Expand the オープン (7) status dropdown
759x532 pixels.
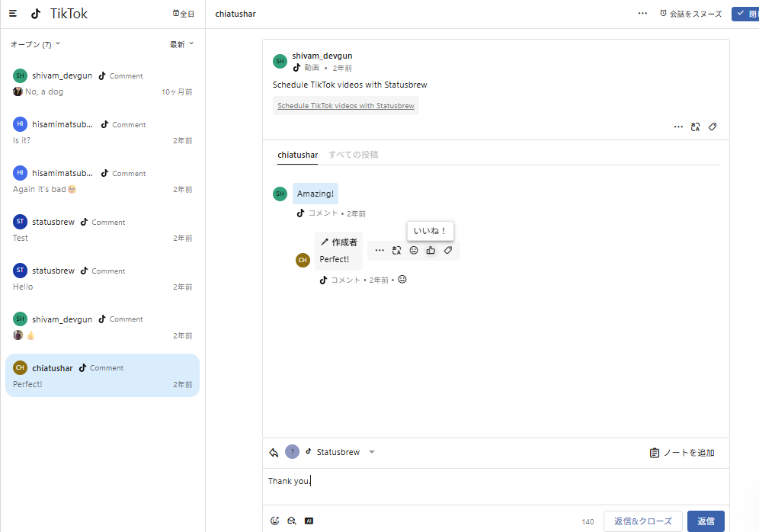pos(35,44)
